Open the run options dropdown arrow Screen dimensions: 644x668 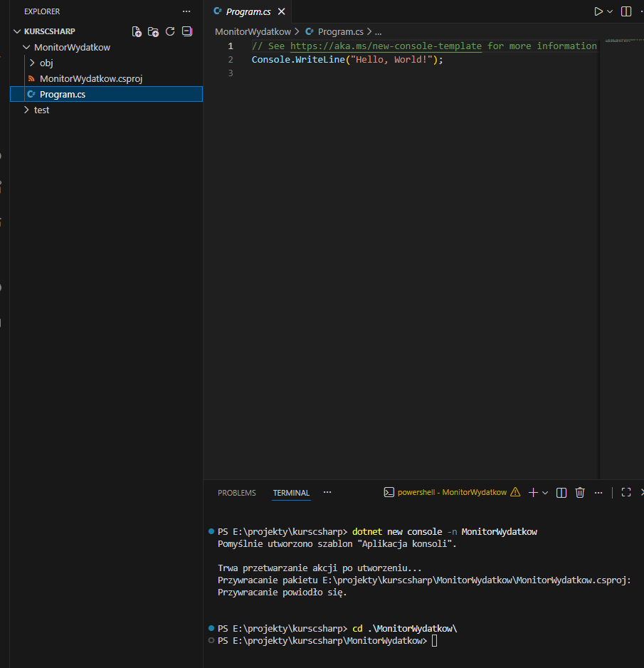(x=610, y=11)
